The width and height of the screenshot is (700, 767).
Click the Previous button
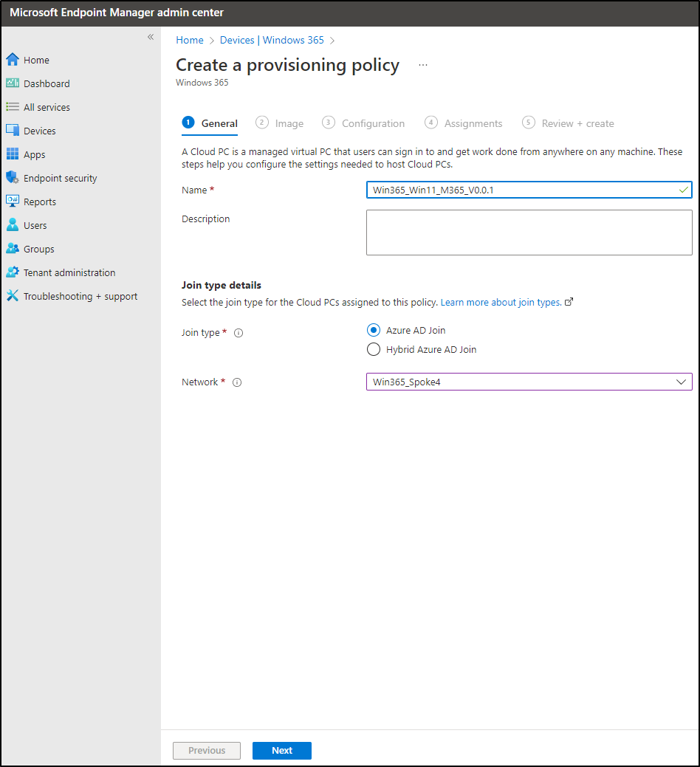207,750
